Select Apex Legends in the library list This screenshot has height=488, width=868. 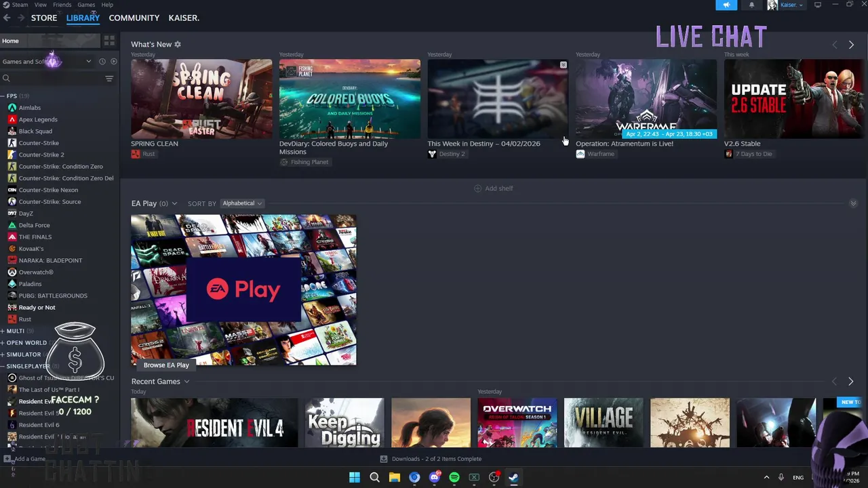pos(38,119)
